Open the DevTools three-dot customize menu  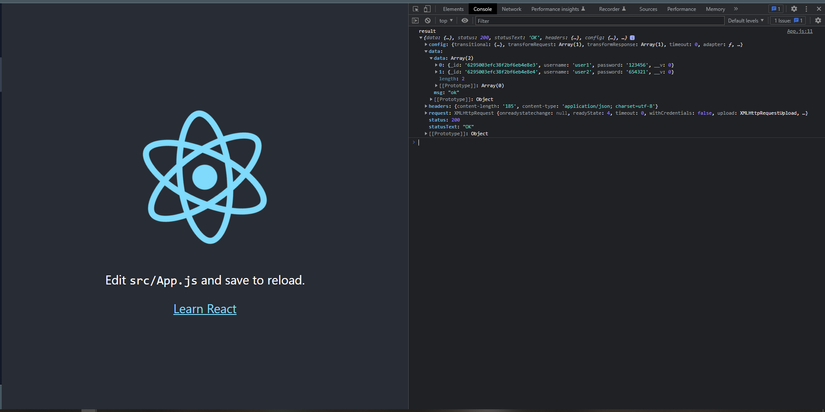[x=806, y=9]
